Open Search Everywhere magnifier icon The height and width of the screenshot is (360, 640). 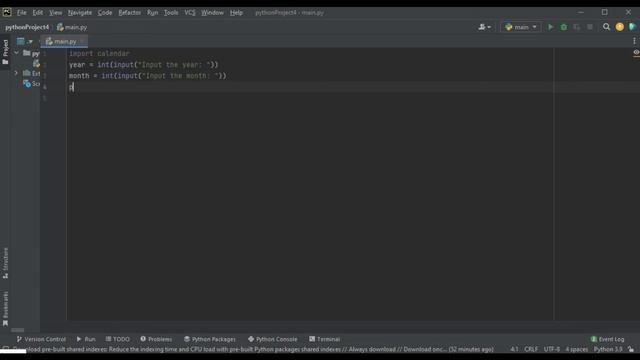[x=607, y=27]
